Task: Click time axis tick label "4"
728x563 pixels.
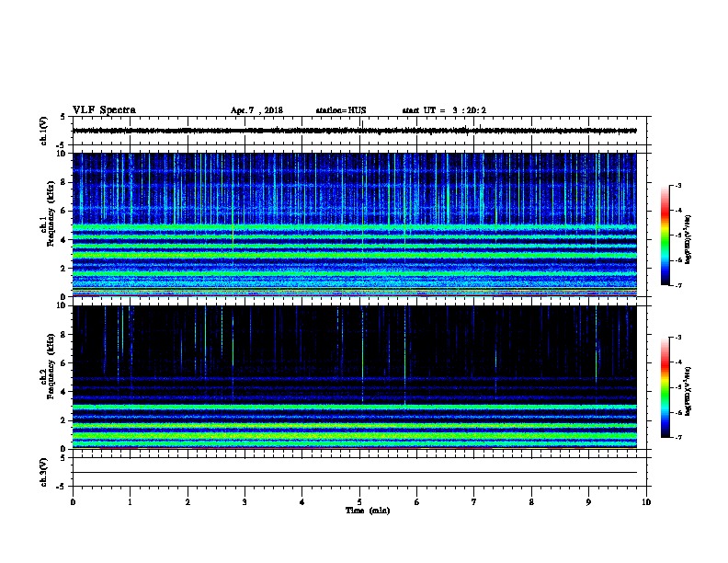Action: coord(302,502)
